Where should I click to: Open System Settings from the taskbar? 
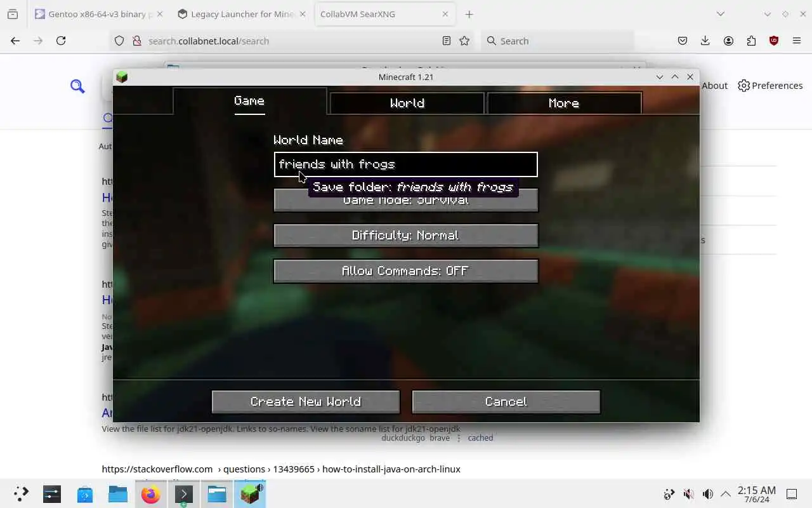[x=52, y=494]
